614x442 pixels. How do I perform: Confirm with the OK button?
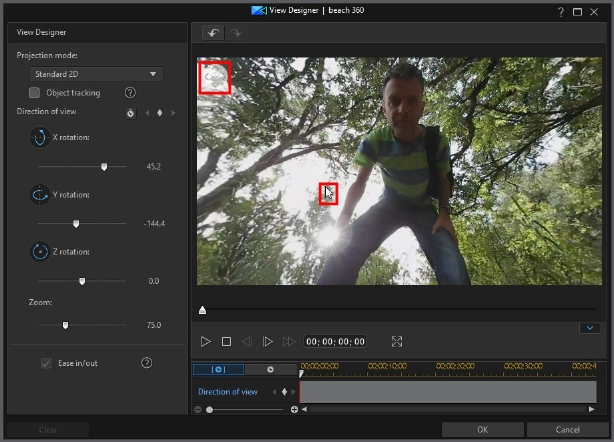coord(483,429)
